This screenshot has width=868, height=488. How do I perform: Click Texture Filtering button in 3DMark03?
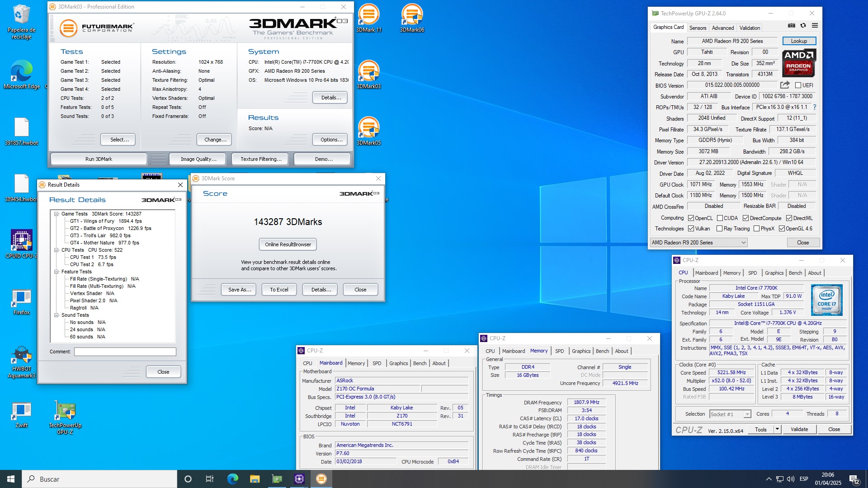pyautogui.click(x=261, y=159)
